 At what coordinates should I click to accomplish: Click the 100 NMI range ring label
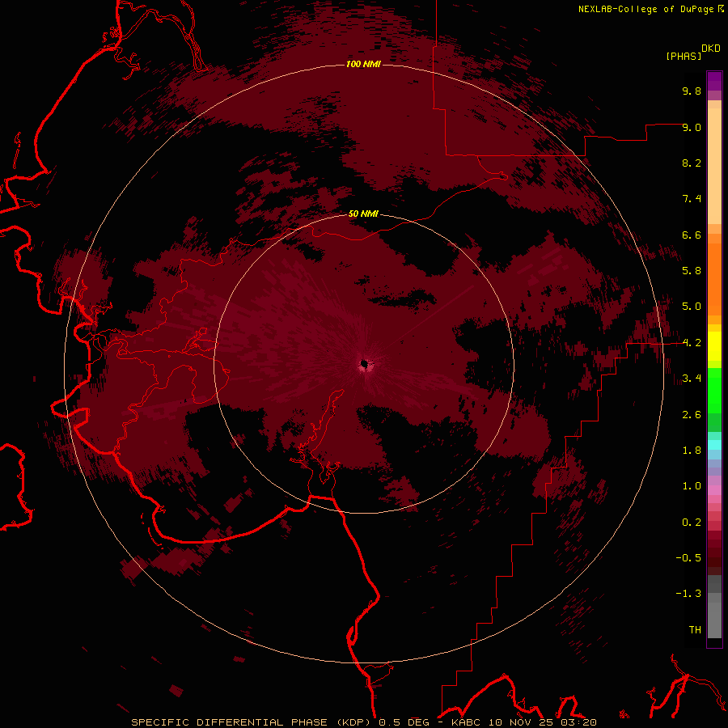click(363, 64)
